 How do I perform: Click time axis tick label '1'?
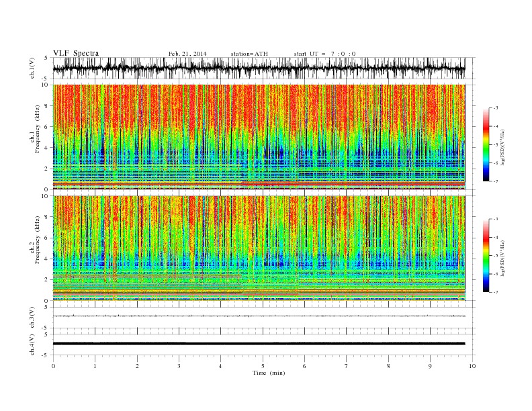coord(95,366)
